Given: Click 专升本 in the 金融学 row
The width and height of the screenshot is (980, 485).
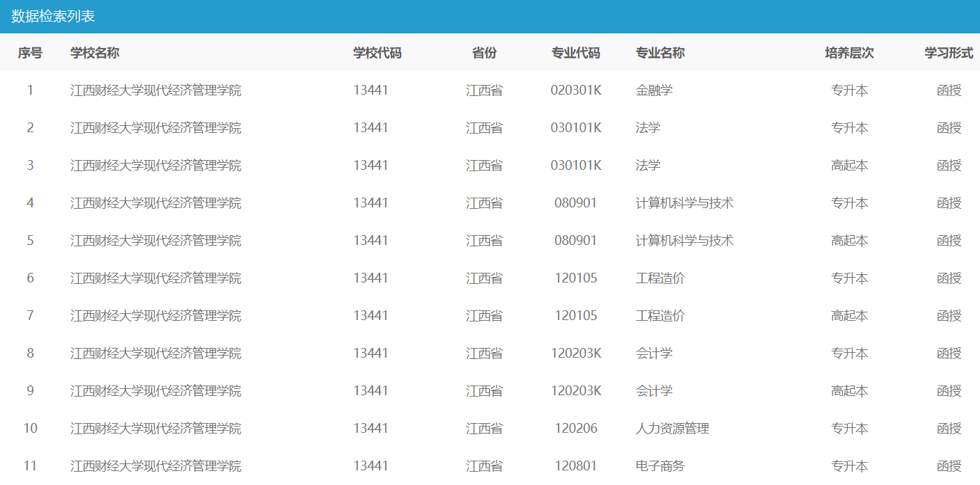Looking at the screenshot, I should pyautogui.click(x=850, y=90).
